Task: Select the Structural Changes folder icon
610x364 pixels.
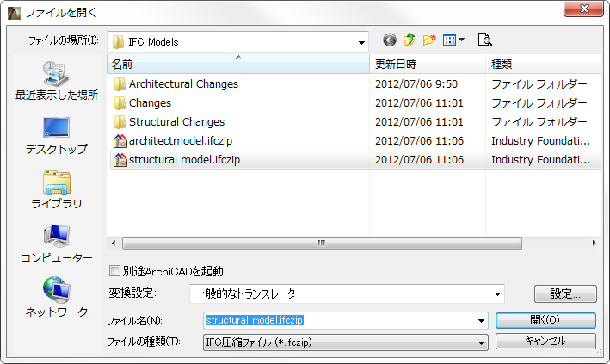Action: pos(120,122)
